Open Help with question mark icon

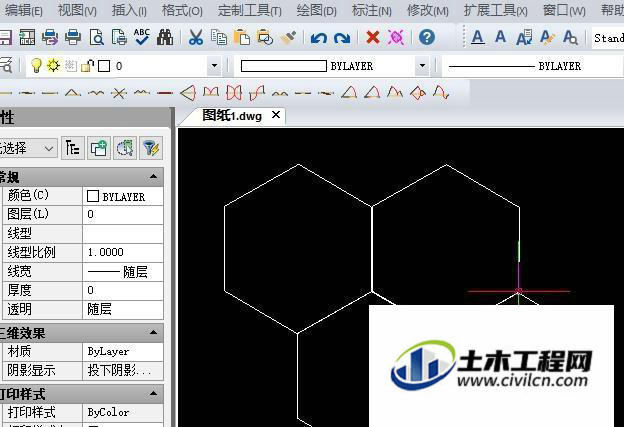[427, 37]
